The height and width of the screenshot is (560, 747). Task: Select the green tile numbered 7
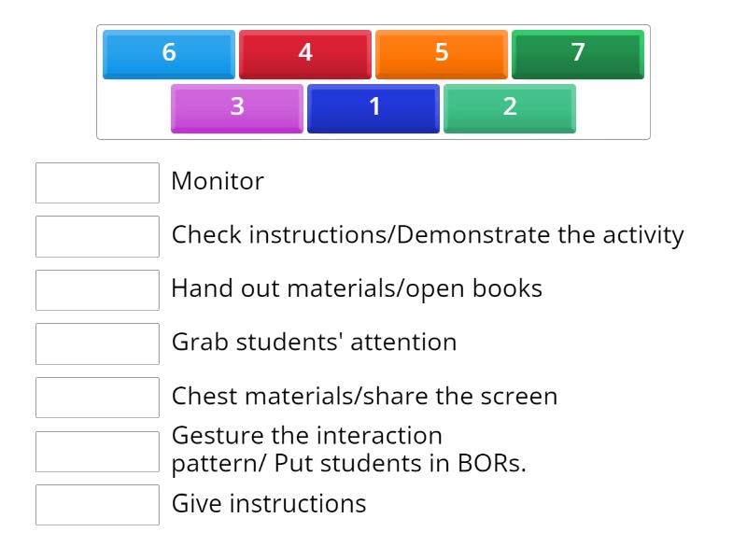pyautogui.click(x=577, y=54)
